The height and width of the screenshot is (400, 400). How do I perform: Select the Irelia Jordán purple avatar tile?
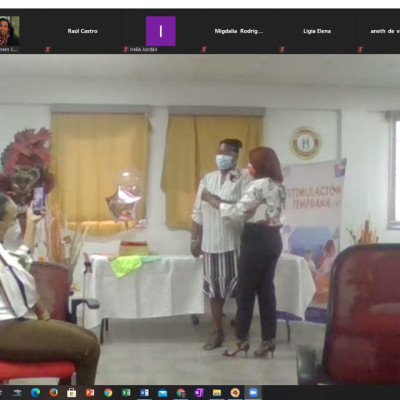click(161, 31)
